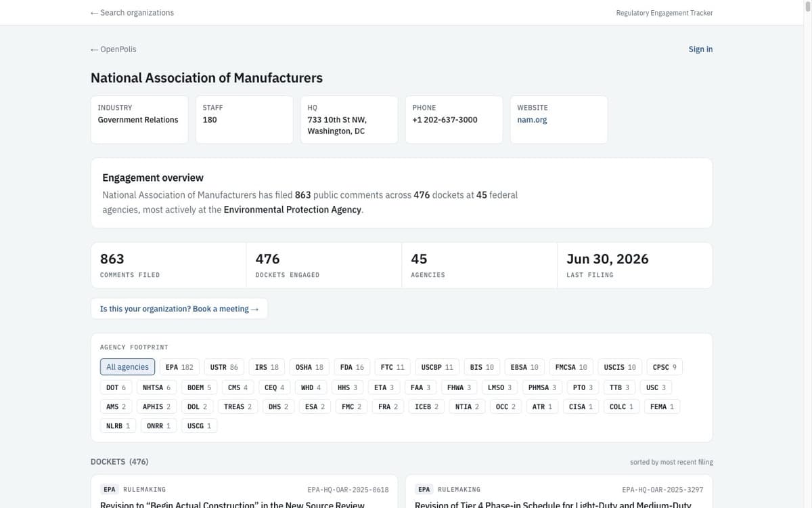Screen dimensions: 812x508
Task: Click the CISA 1 chip
Action: pos(581,406)
